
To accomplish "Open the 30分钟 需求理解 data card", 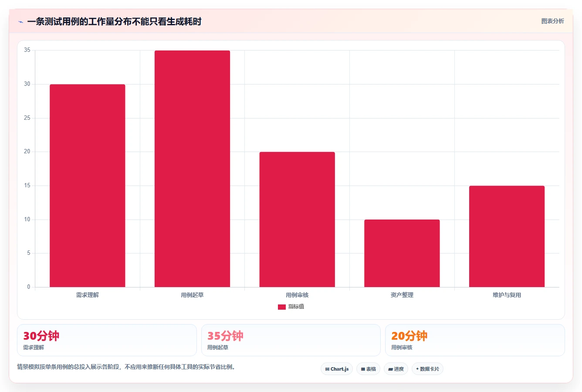I will tap(107, 340).
